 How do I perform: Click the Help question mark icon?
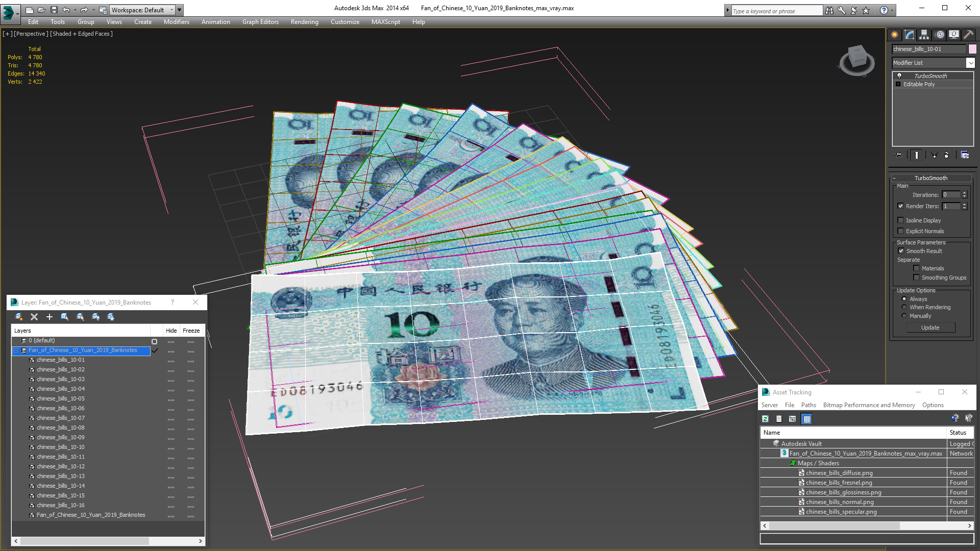884,10
